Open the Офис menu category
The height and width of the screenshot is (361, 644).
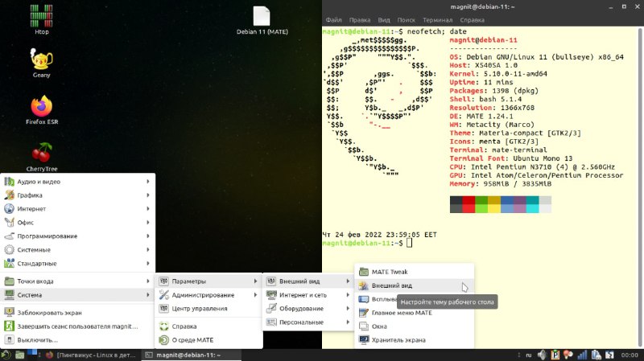tap(77, 223)
